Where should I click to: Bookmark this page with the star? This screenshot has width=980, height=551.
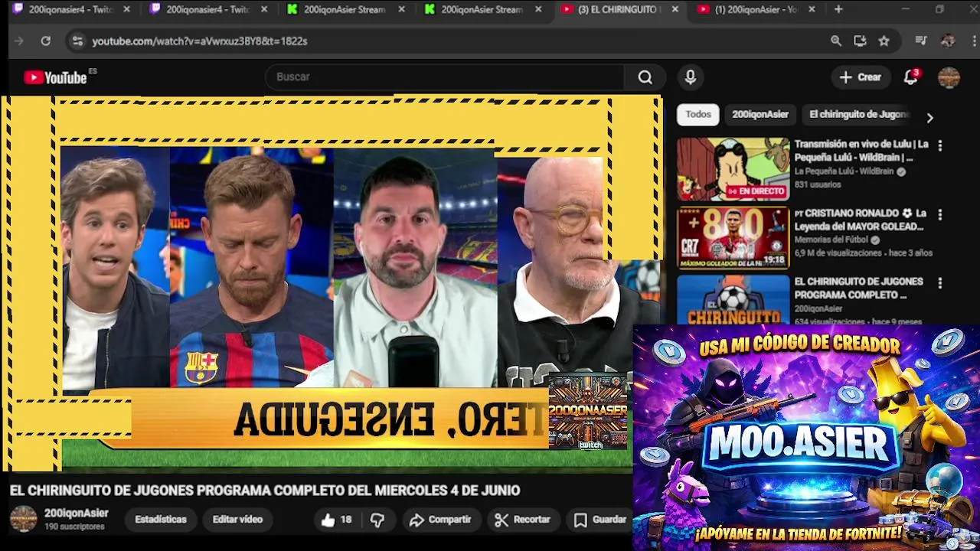(x=884, y=41)
